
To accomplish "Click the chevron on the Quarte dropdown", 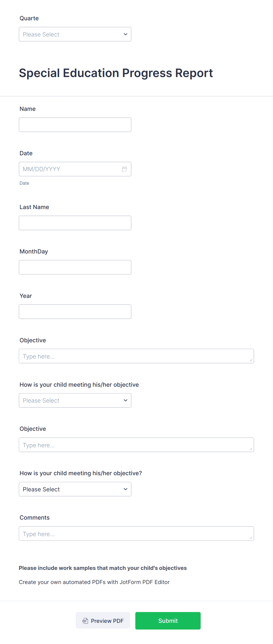I will pyautogui.click(x=125, y=34).
